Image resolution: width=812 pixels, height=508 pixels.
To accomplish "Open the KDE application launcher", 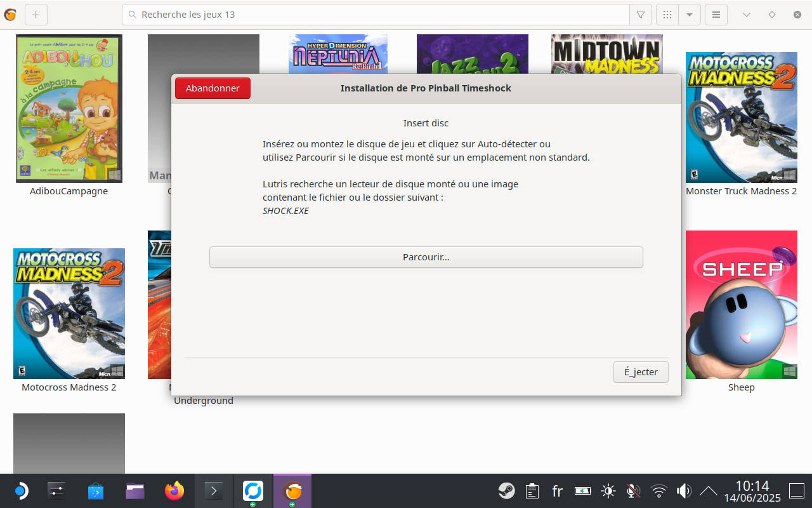I will (20, 491).
